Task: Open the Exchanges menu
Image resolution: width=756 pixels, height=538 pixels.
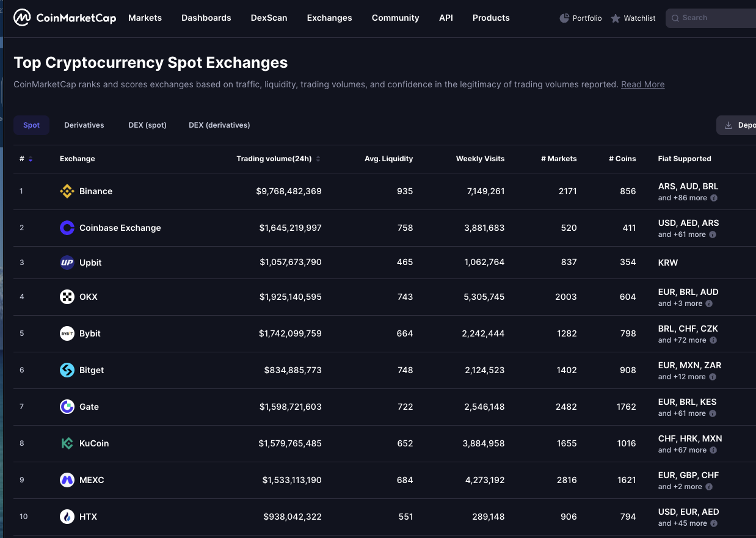Action: [330, 18]
